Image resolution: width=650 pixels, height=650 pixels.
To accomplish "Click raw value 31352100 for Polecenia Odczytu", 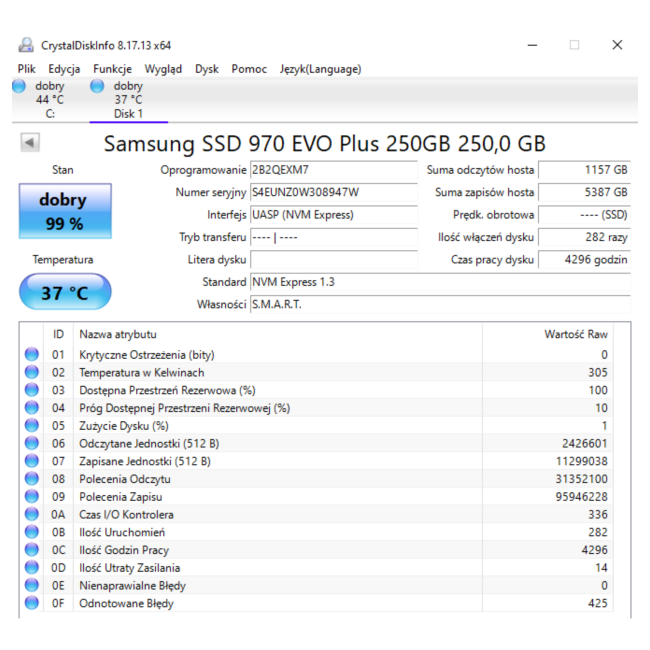I will click(x=582, y=479).
